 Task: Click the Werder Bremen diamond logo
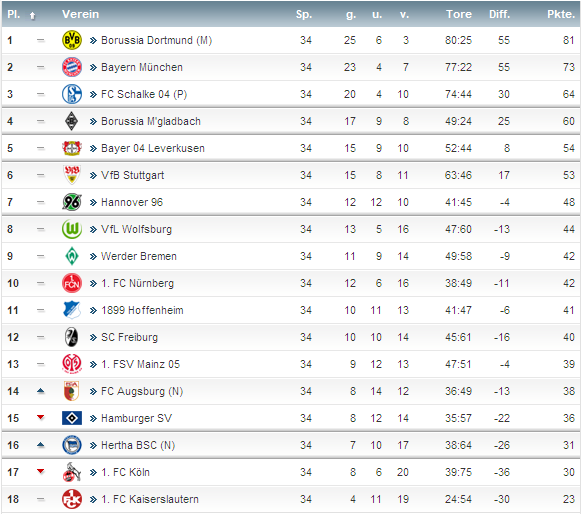point(72,256)
